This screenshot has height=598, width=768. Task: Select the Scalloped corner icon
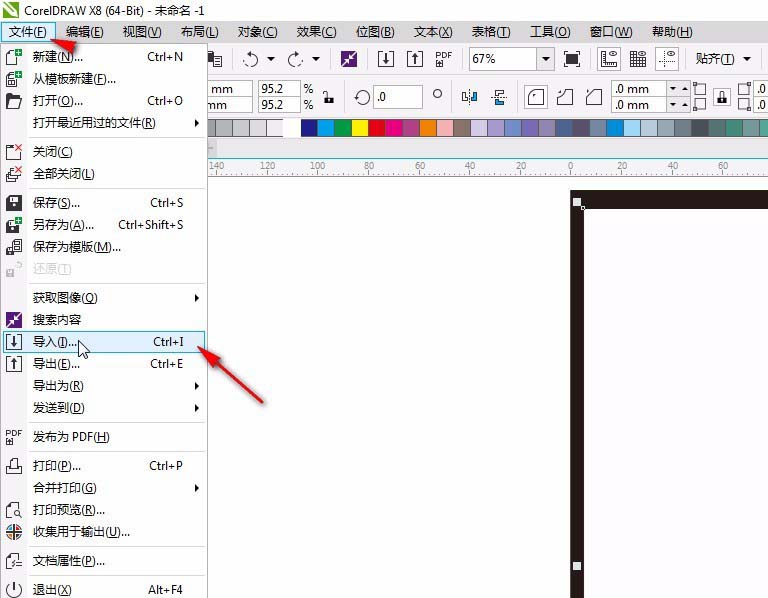click(x=565, y=96)
